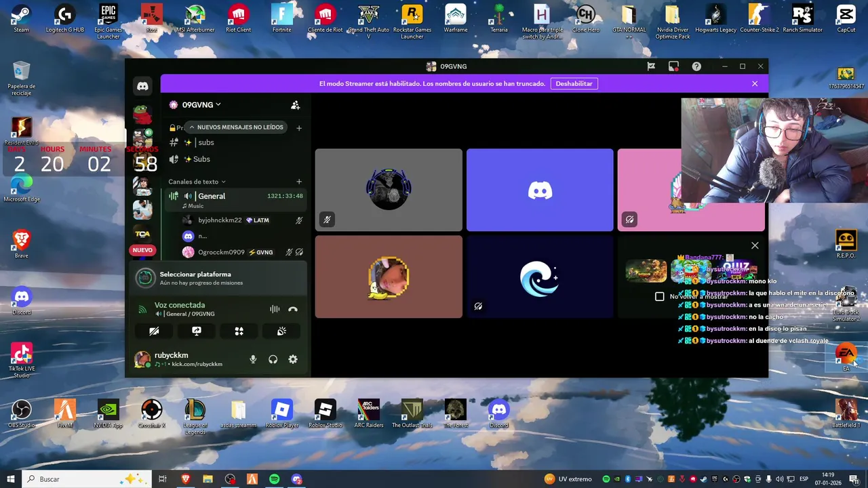Open the soundboard in voice panel
Viewport: 868px width, 488px height.
click(281, 331)
